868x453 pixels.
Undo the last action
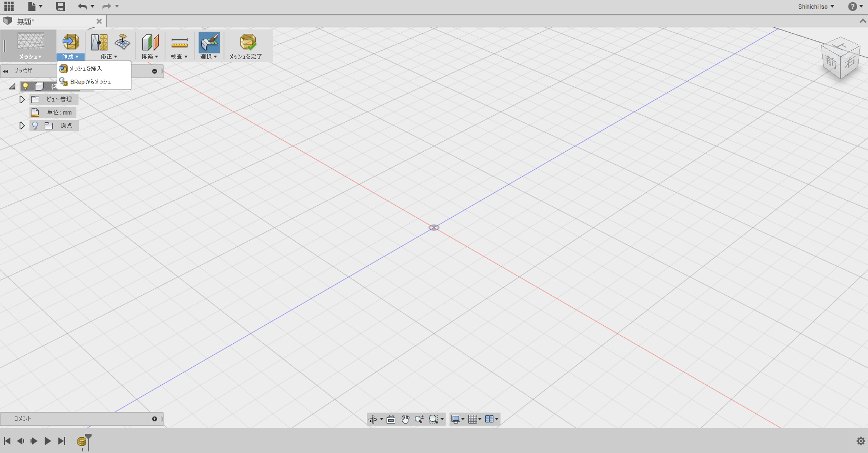82,7
